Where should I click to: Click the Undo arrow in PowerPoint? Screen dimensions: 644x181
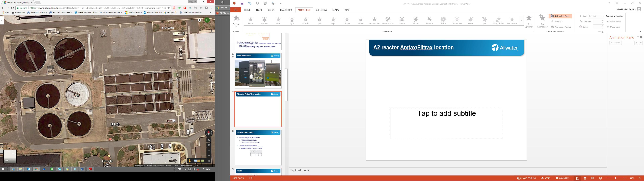(x=250, y=3)
